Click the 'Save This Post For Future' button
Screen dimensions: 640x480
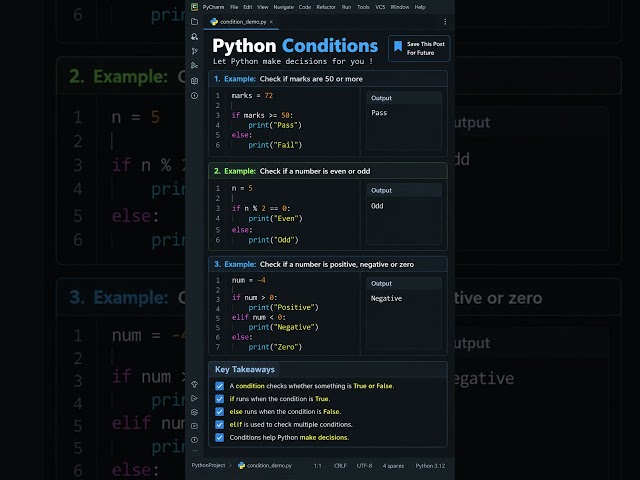point(419,48)
